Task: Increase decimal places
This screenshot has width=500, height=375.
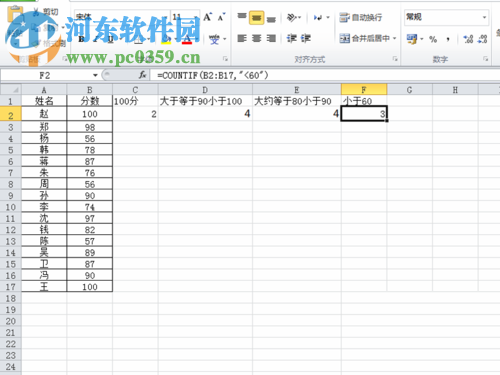Action: tap(468, 39)
